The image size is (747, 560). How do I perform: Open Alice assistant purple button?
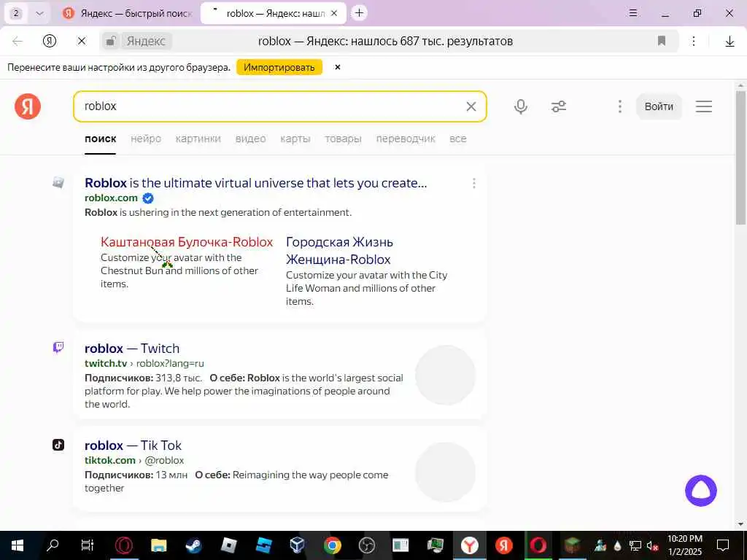tap(701, 491)
